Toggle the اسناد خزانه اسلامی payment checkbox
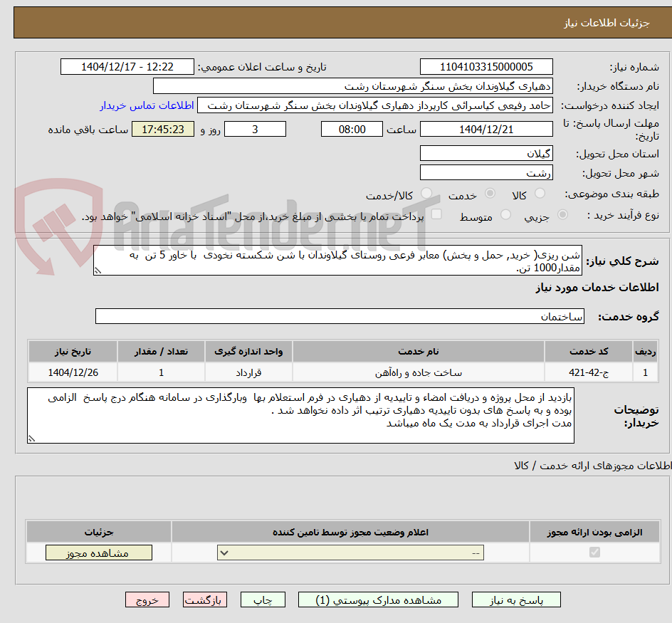The height and width of the screenshot is (623, 672). (436, 214)
